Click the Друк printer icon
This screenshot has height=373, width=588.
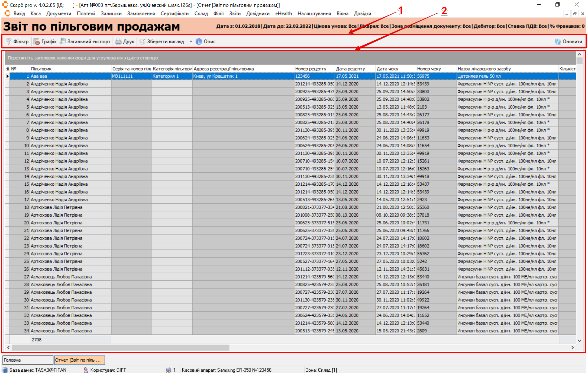click(118, 41)
